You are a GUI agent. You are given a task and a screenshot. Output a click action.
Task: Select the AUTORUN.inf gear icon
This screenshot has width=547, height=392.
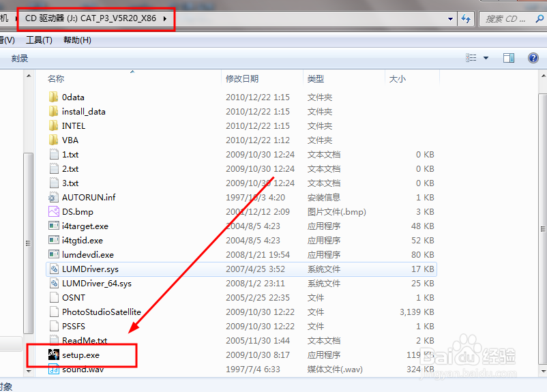[53, 198]
